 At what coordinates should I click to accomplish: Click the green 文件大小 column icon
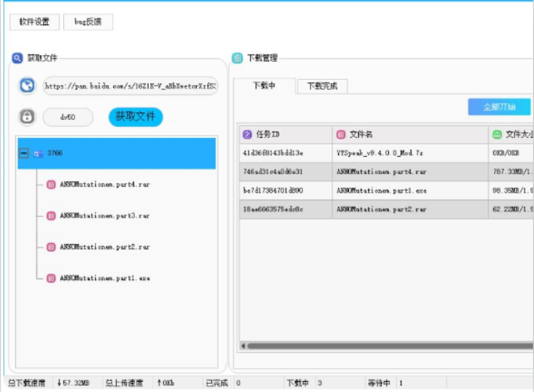coord(497,134)
